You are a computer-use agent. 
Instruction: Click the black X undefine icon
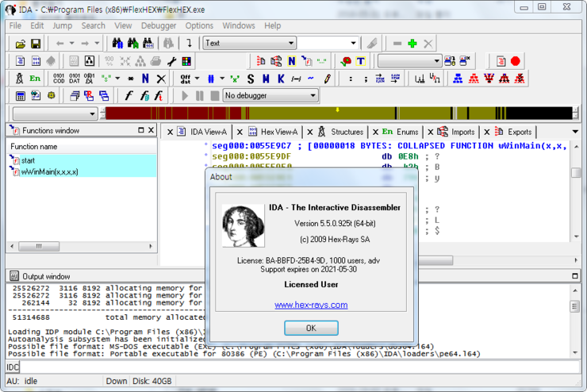coord(161,79)
